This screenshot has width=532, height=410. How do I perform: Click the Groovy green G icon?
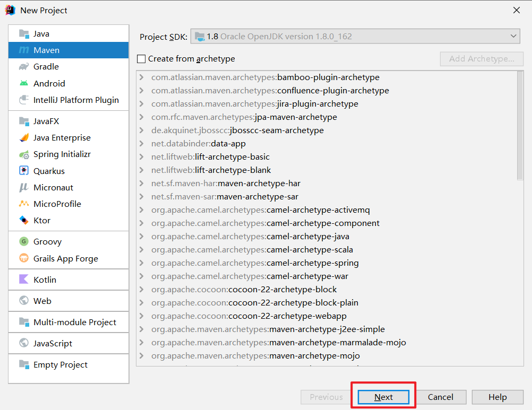point(24,241)
